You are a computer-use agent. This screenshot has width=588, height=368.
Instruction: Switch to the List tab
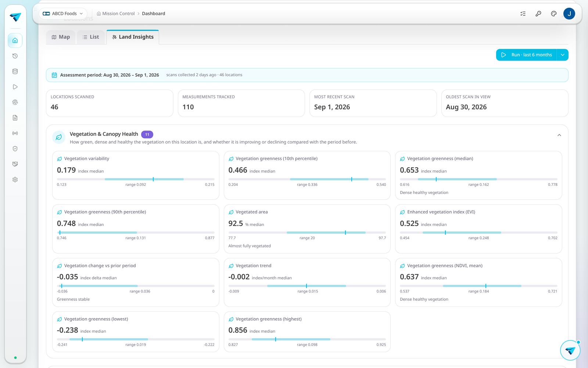point(91,37)
